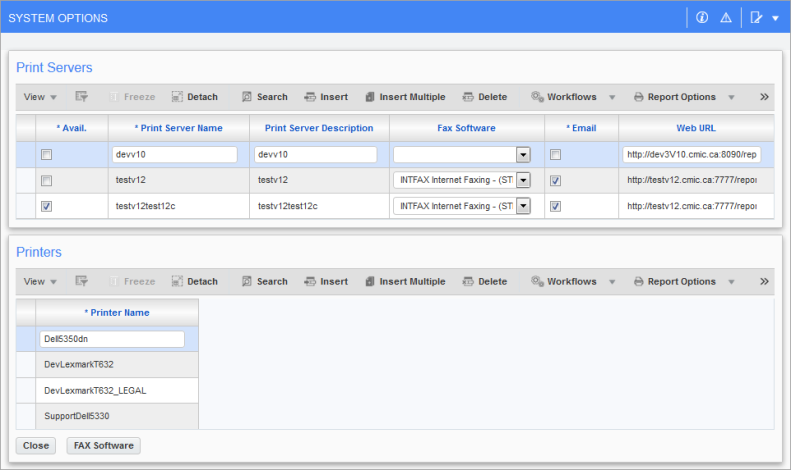
Task: Click the information icon in header
Action: click(x=702, y=18)
